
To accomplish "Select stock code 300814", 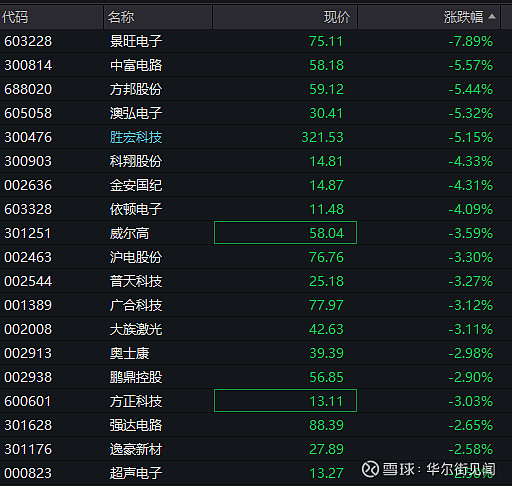I will pyautogui.click(x=28, y=65).
